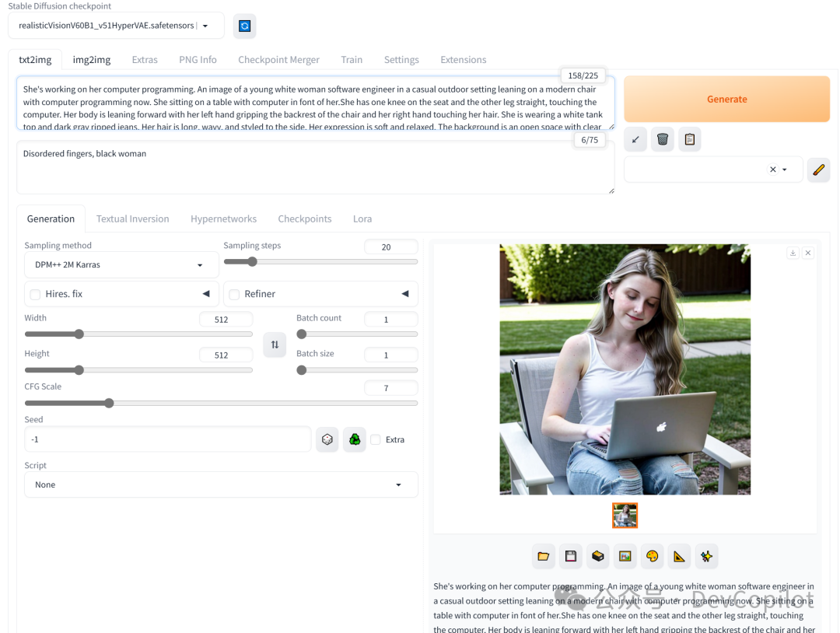Expand the Hires. fix section arrow
The height and width of the screenshot is (633, 840).
tap(206, 293)
